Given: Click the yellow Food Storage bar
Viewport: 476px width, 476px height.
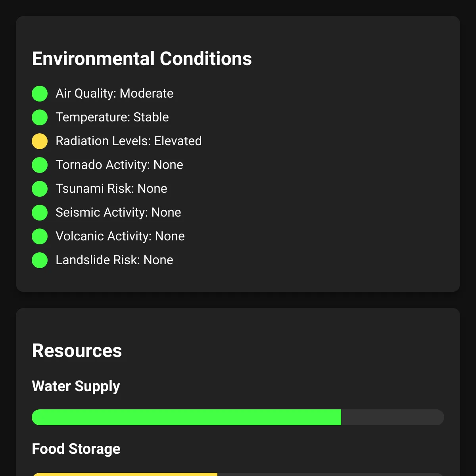Looking at the screenshot, I should point(125,474).
